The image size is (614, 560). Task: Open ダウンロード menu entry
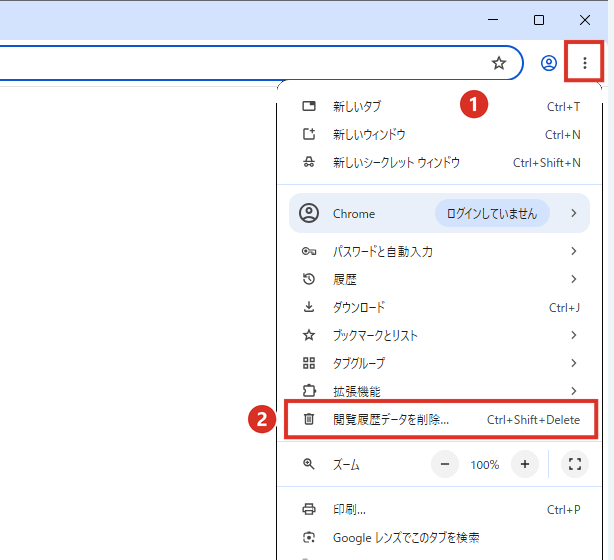439,307
